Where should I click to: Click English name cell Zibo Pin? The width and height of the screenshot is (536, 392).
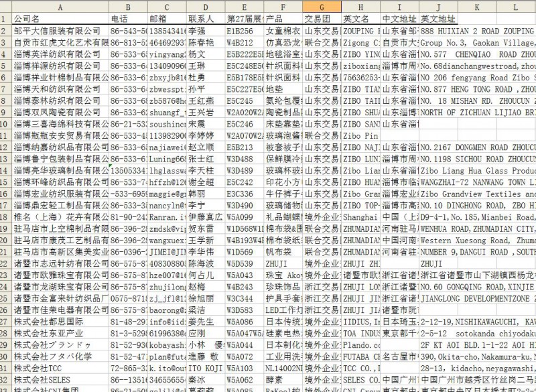coord(360,135)
